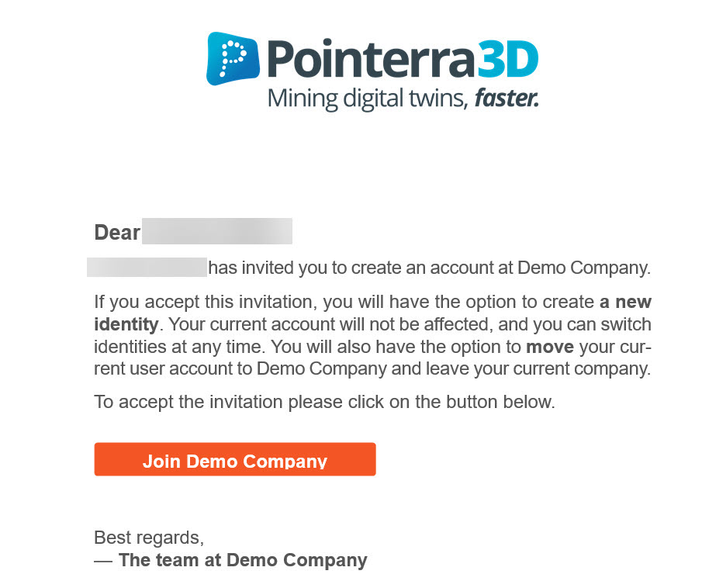Click the 'Best regards,' closing line
Viewport: 702px width, 588px height.
click(x=149, y=538)
